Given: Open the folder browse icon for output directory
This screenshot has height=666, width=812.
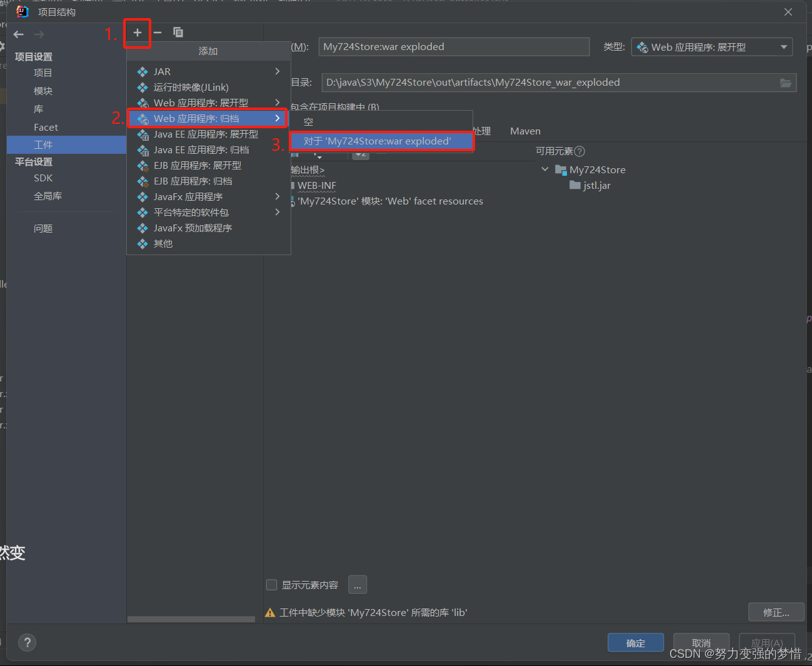Looking at the screenshot, I should pyautogui.click(x=786, y=83).
